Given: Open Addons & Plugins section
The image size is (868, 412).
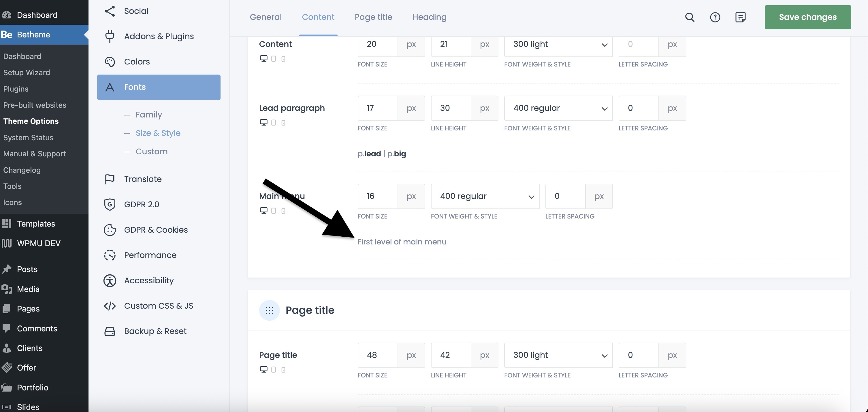Looking at the screenshot, I should tap(158, 36).
